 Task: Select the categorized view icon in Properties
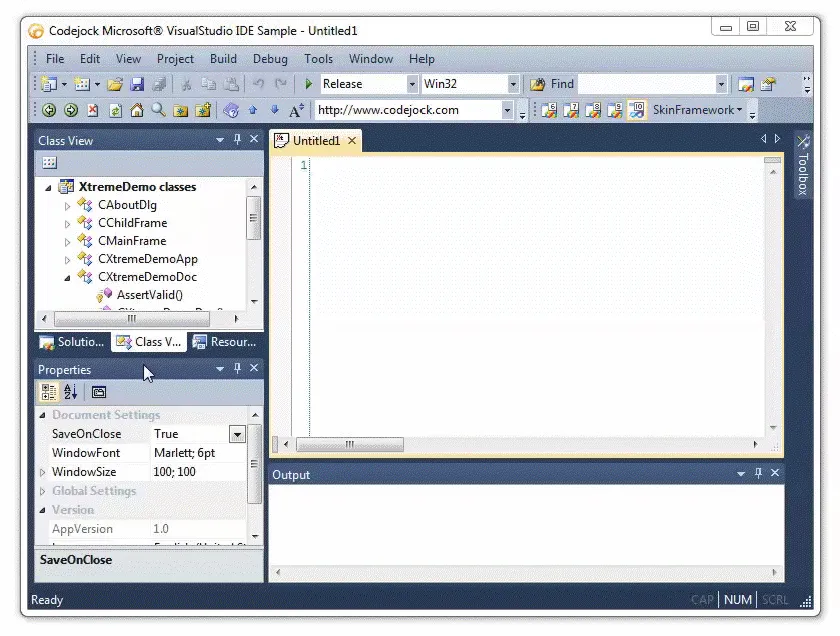[47, 392]
